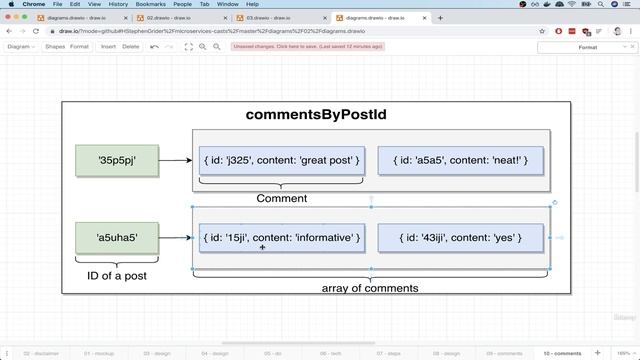Reload the page with the refresh icon
This screenshot has height=360, width=640.
pos(36,31)
